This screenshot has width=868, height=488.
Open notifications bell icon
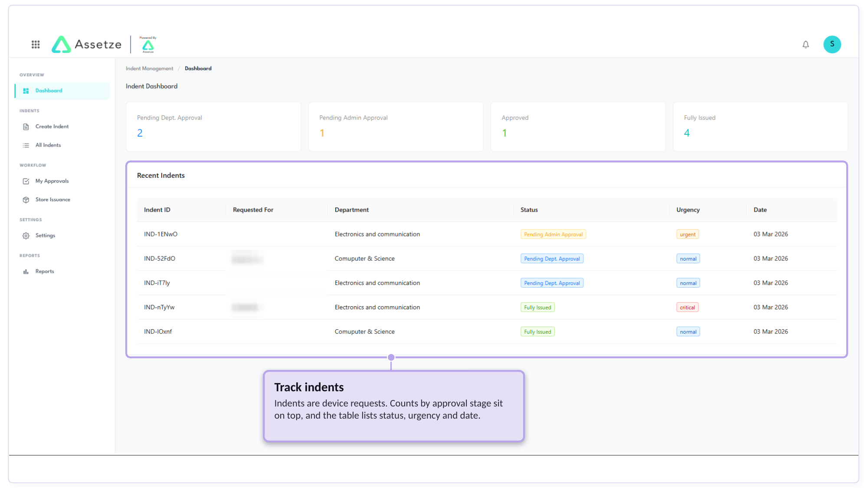click(806, 44)
